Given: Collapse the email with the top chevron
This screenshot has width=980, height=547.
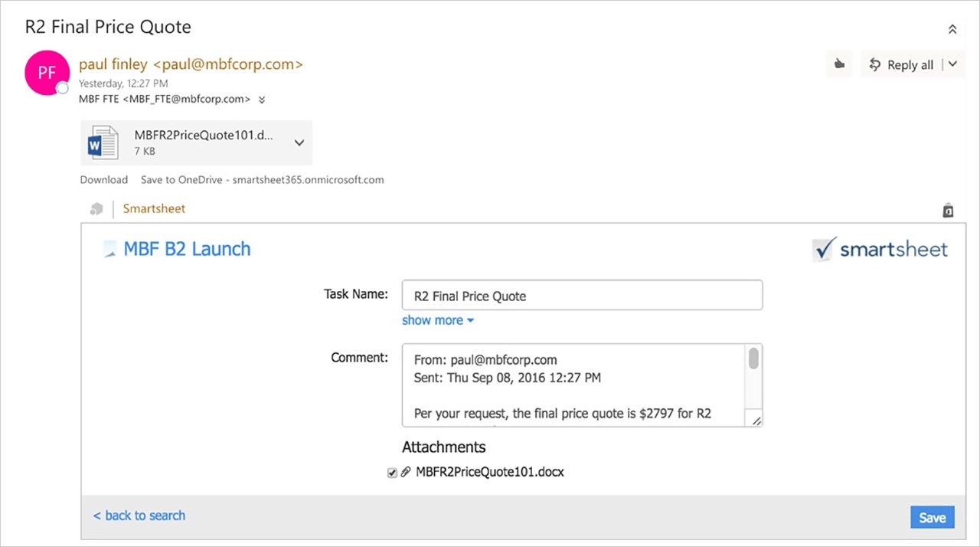Looking at the screenshot, I should (x=952, y=29).
